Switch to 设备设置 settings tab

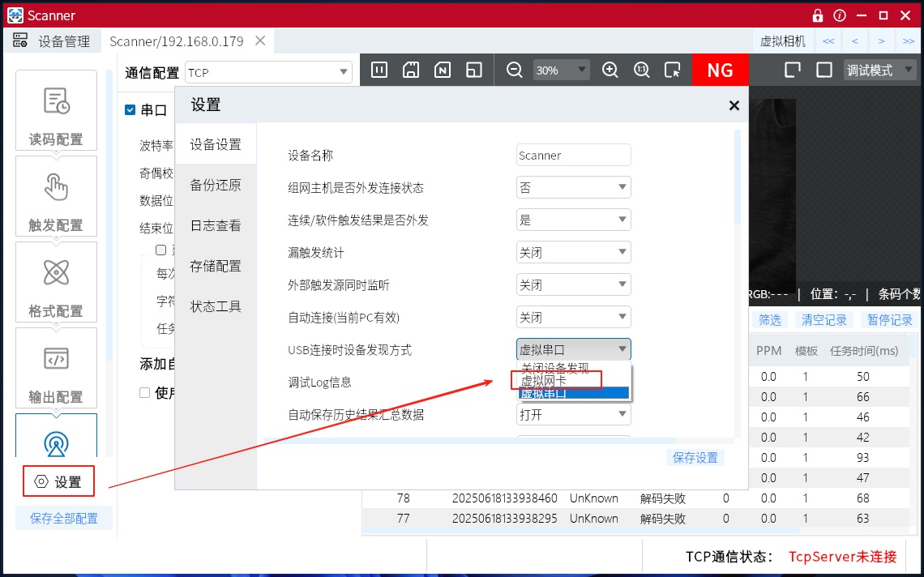pos(216,144)
